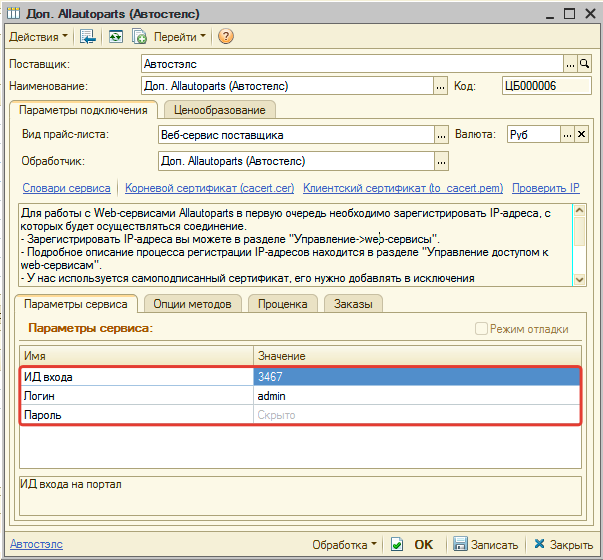Maximize the Доп. Allautoparts window

point(570,14)
